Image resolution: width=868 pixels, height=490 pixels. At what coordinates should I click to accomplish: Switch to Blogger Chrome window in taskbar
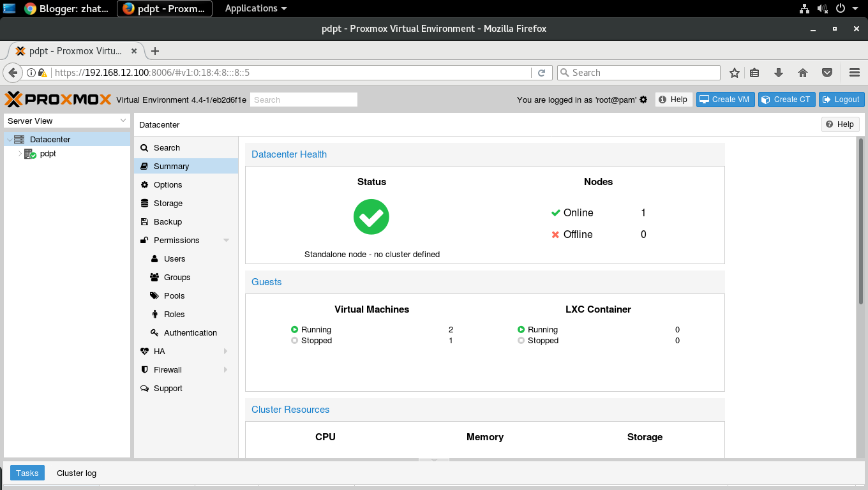pyautogui.click(x=66, y=9)
